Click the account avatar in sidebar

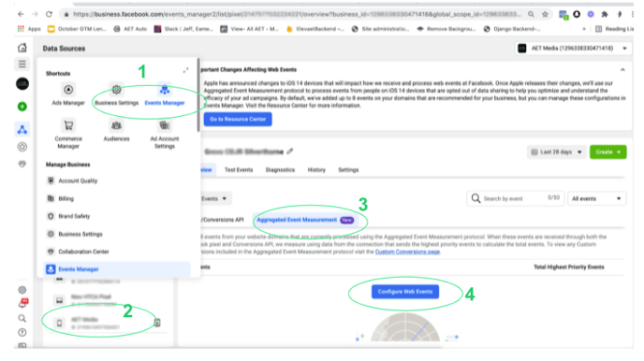pos(22,83)
